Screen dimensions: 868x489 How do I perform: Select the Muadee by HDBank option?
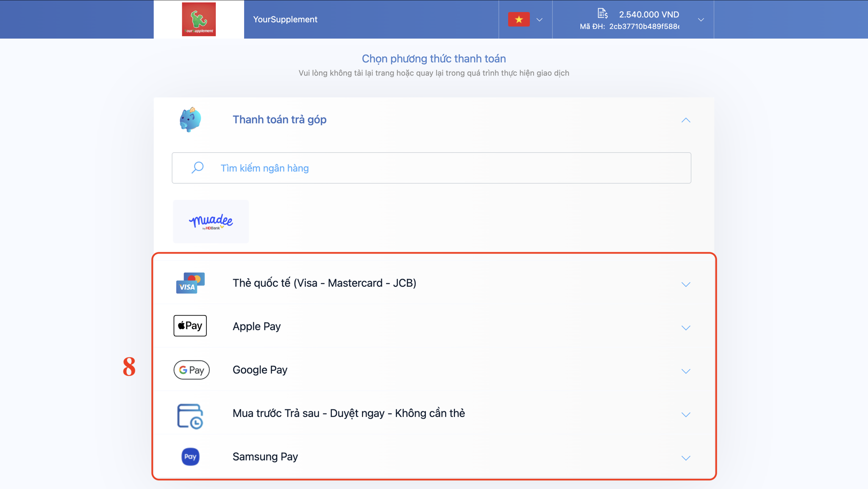tap(211, 221)
